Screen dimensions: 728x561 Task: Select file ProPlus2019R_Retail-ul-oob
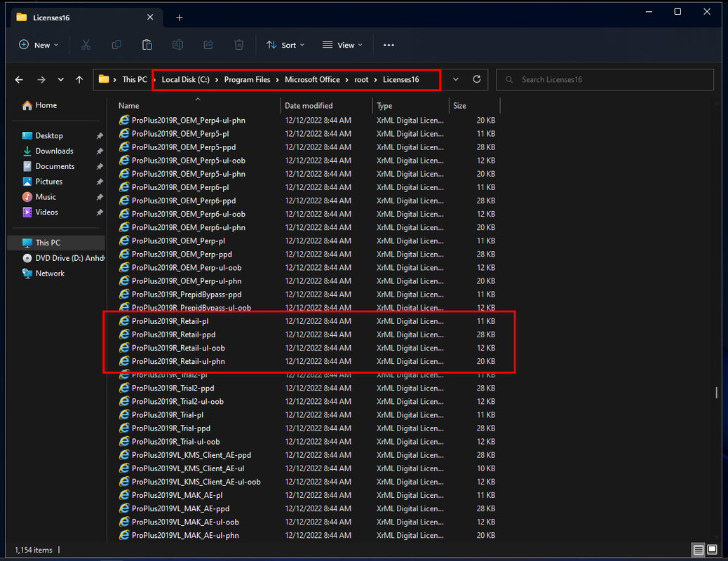(306, 349)
